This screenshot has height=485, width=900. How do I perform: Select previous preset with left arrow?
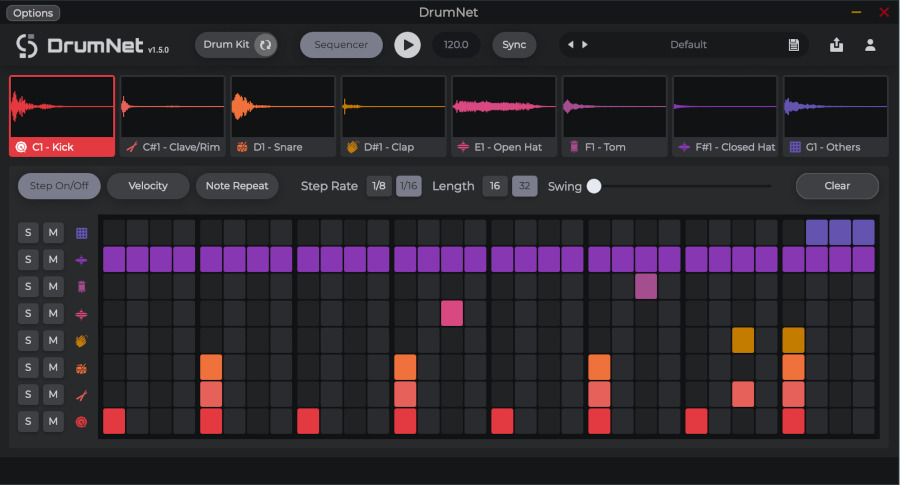coord(571,45)
